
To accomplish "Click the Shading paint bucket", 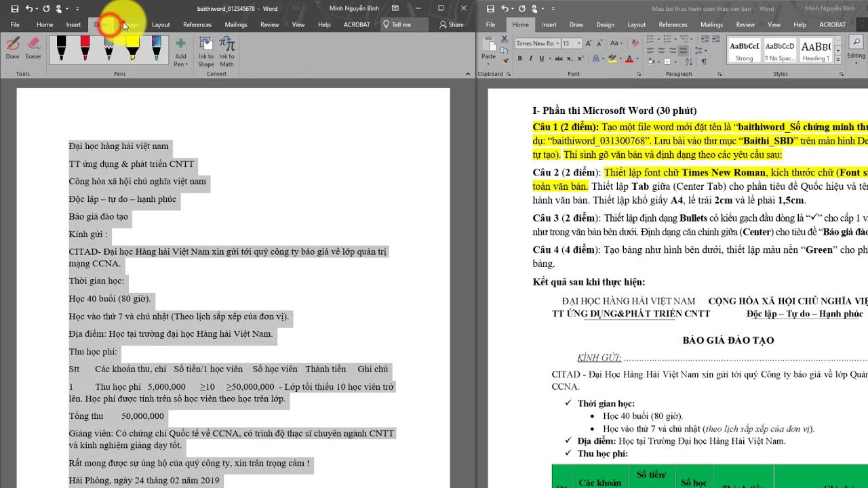I will 650,62.
